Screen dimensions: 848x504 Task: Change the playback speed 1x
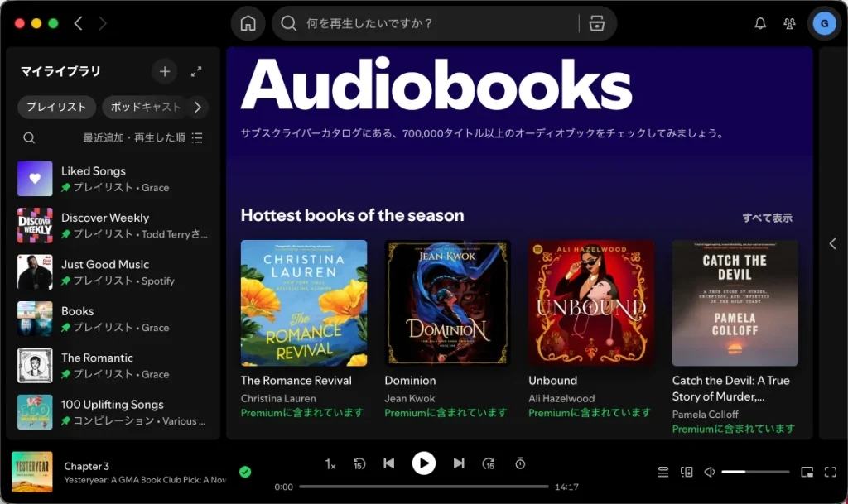point(330,464)
